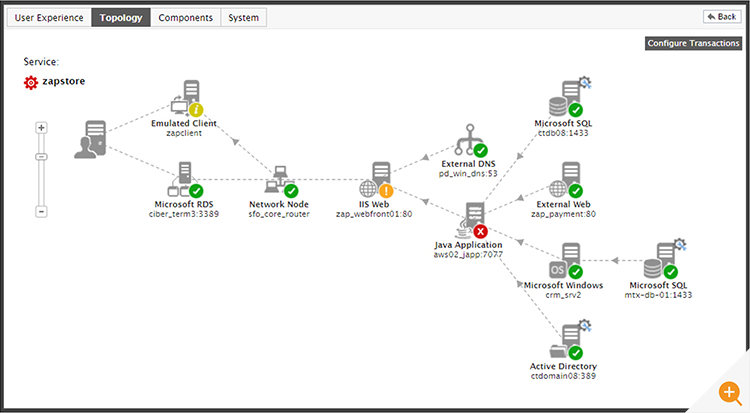750x413 pixels.
Task: Click Active Directory green status check
Action: [x=575, y=353]
